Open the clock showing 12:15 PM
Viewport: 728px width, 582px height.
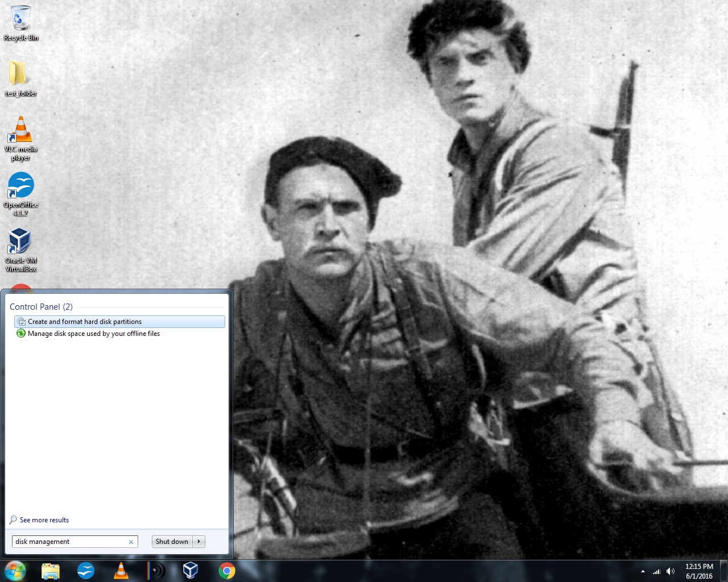(x=699, y=571)
